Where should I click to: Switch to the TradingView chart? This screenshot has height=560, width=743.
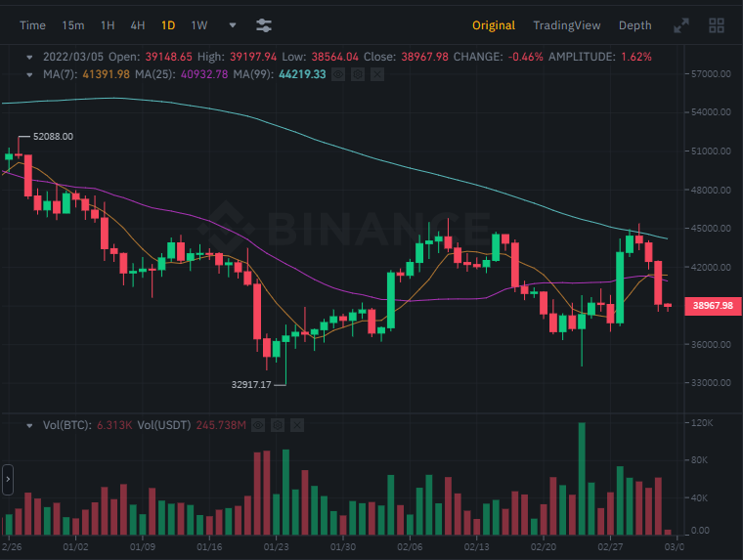tap(567, 25)
